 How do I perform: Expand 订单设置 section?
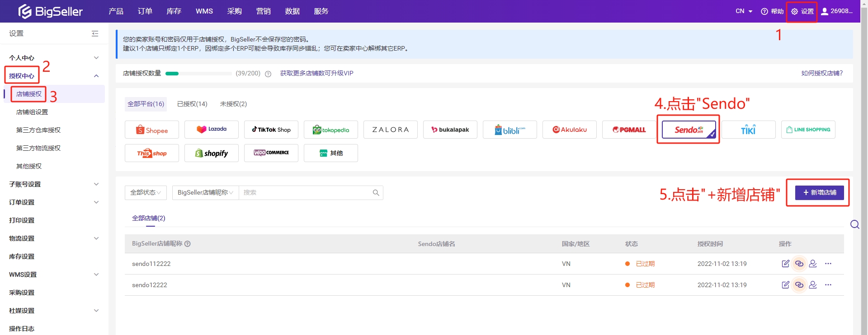(96, 202)
